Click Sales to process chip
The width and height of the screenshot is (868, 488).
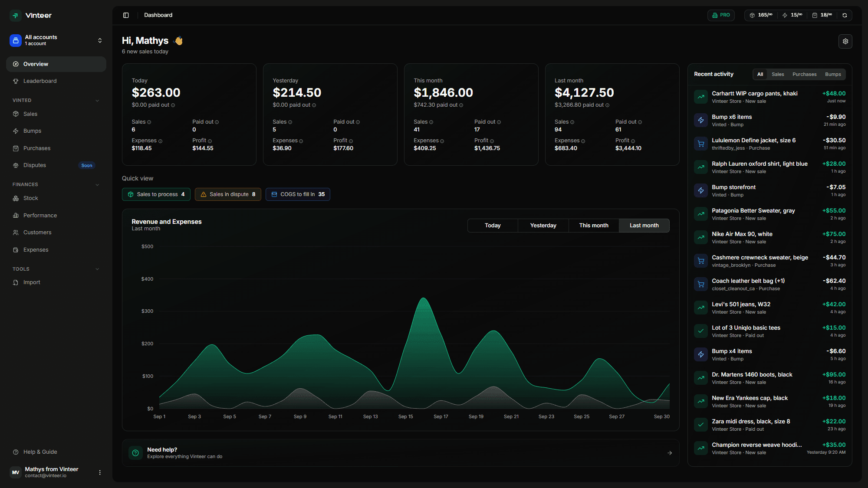tap(156, 194)
